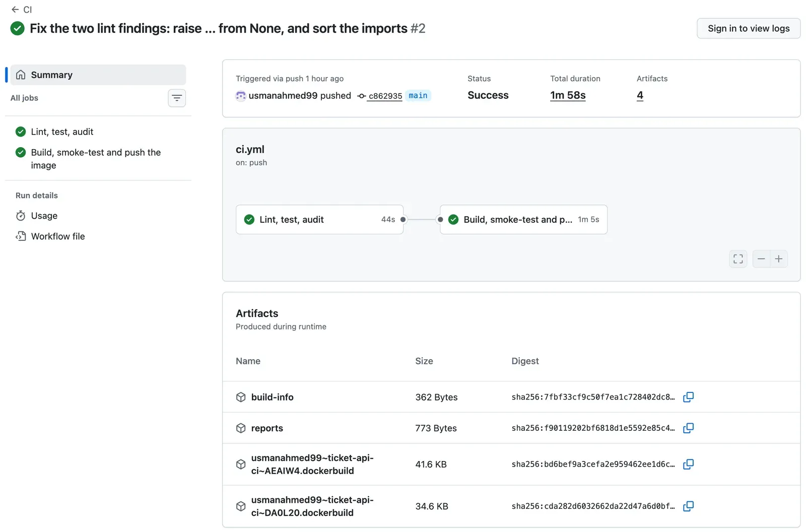This screenshot has height=532, width=806.
Task: Click the 1m 58s total duration link
Action: tap(568, 95)
